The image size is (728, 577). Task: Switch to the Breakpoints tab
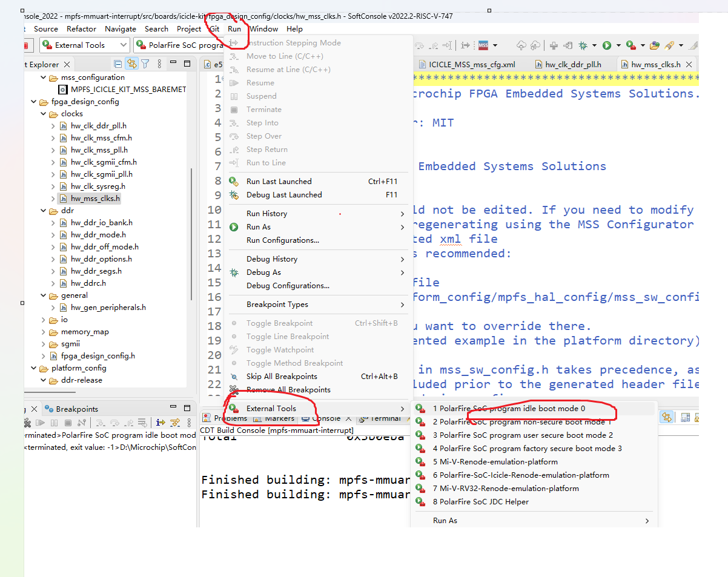pyautogui.click(x=71, y=409)
